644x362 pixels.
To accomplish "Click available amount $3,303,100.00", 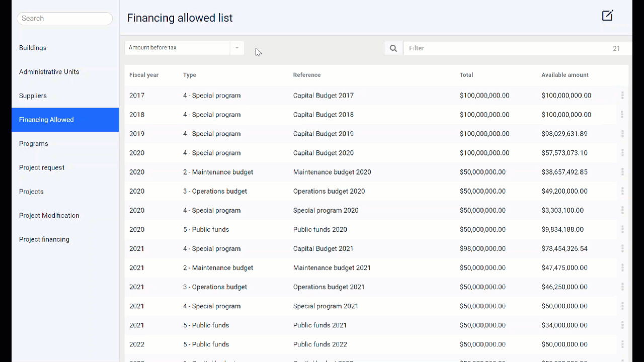I will 562,210.
